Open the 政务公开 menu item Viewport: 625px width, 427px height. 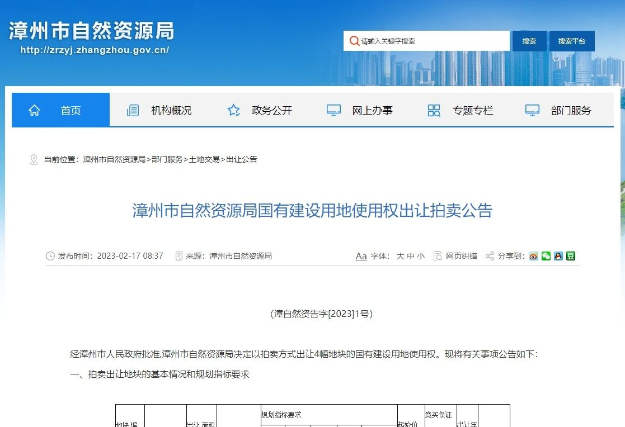272,110
